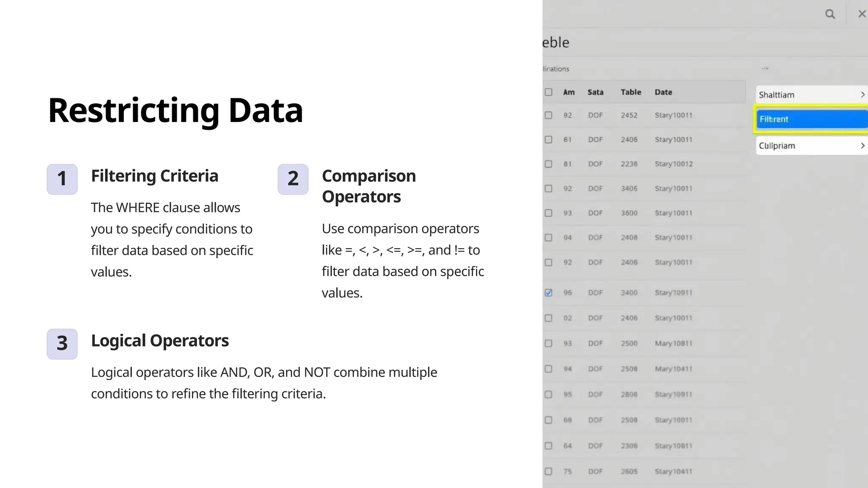Click the Sata column header
868x488 pixels.
595,92
